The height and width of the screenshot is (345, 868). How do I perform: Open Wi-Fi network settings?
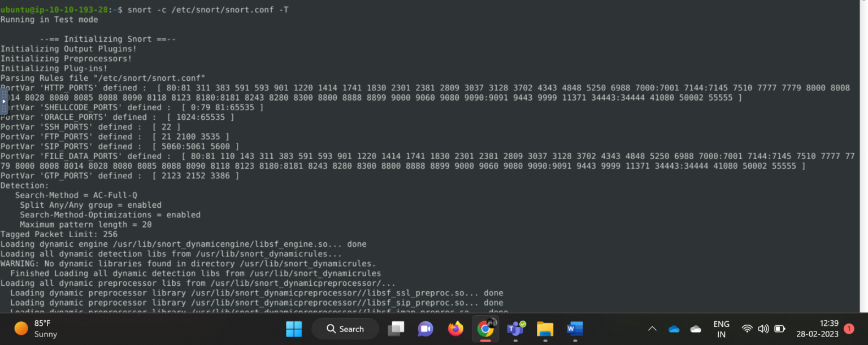click(x=747, y=329)
